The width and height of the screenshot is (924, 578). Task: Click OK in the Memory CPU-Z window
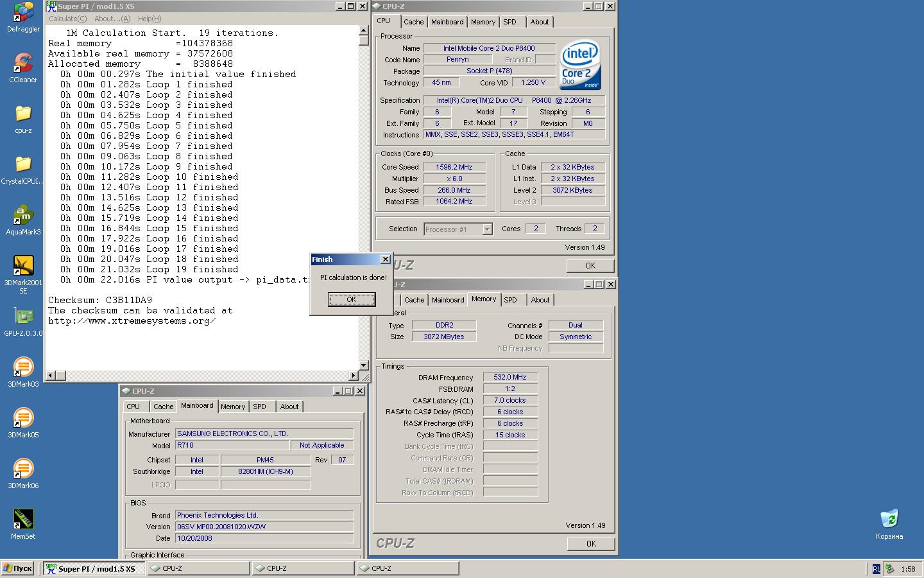coord(591,543)
